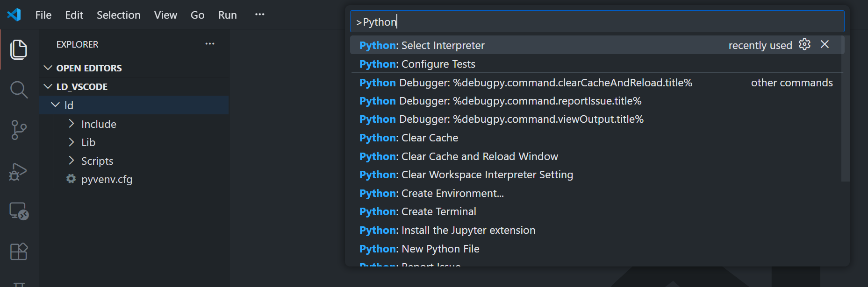Open Explorer Views and More Actions ellipsis
Screen dimensions: 868x287
pos(210,44)
